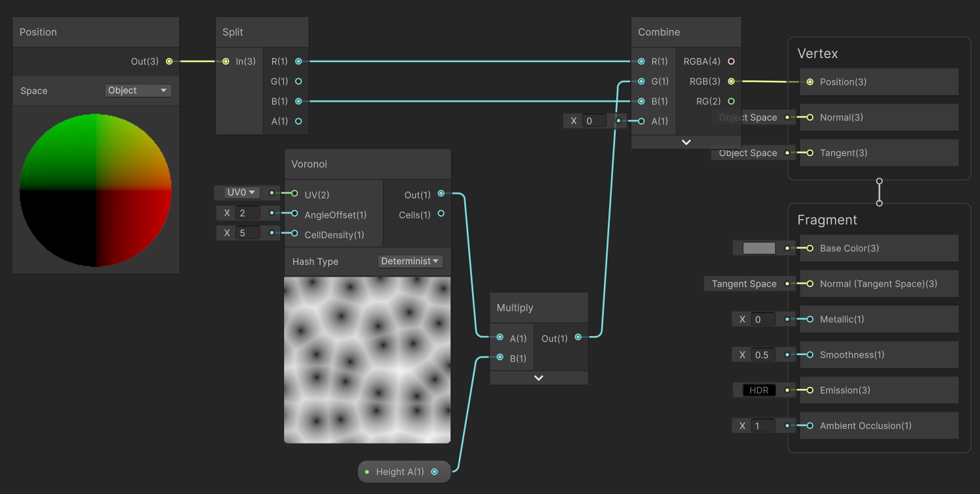Image resolution: width=980 pixels, height=494 pixels.
Task: Expand the Multiply node preview chevron
Action: (539, 378)
